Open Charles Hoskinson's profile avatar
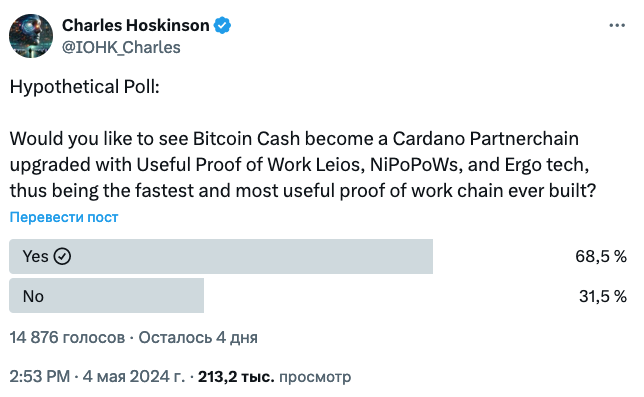The height and width of the screenshot is (397, 644). [31, 36]
